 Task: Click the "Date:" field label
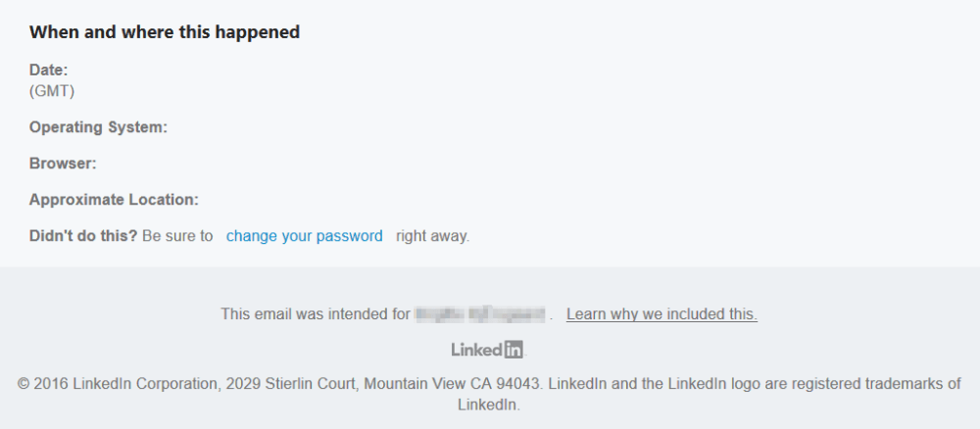(48, 70)
